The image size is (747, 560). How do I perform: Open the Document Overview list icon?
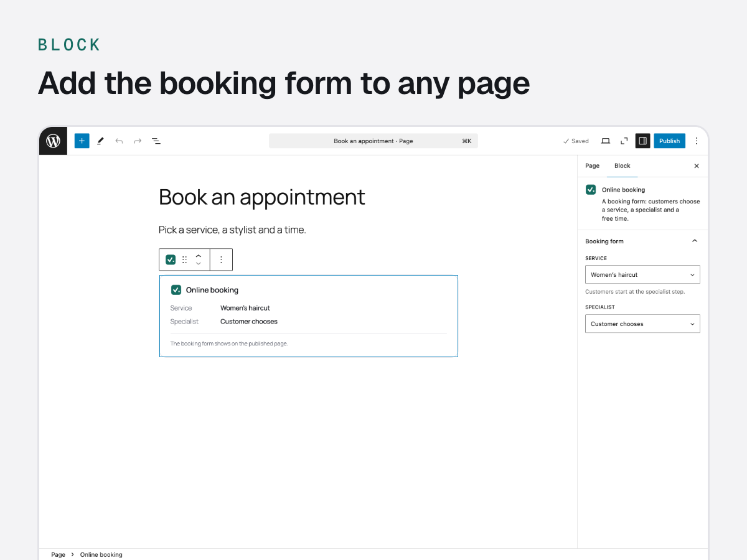click(x=156, y=141)
